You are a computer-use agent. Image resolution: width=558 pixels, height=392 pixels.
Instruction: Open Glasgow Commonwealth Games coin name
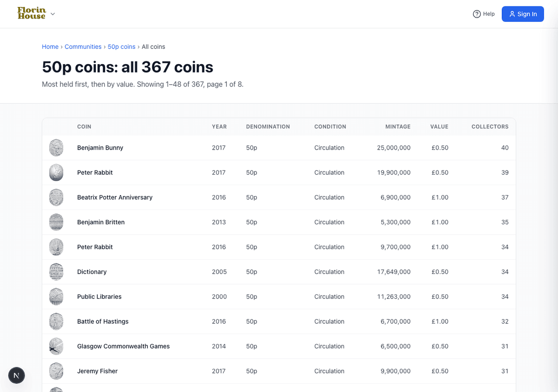(x=123, y=346)
